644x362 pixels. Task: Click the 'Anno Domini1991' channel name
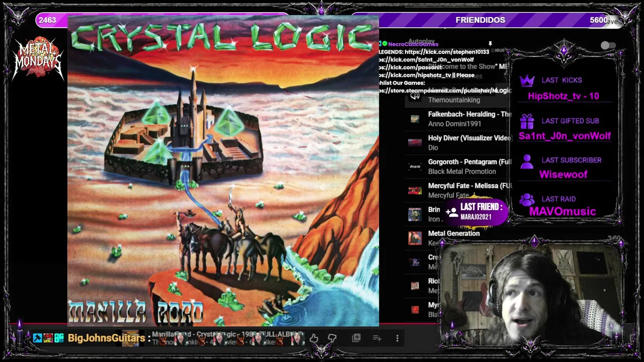coord(454,124)
